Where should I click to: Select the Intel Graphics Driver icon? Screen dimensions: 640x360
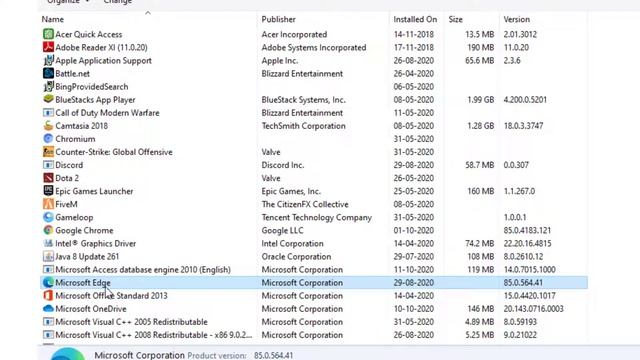[x=48, y=243]
